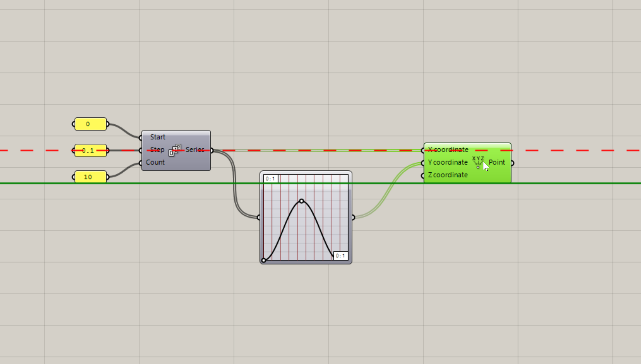Viewport: 641px width, 364px height.
Task: Click the Graph Mapper output grip
Action: pyautogui.click(x=353, y=217)
